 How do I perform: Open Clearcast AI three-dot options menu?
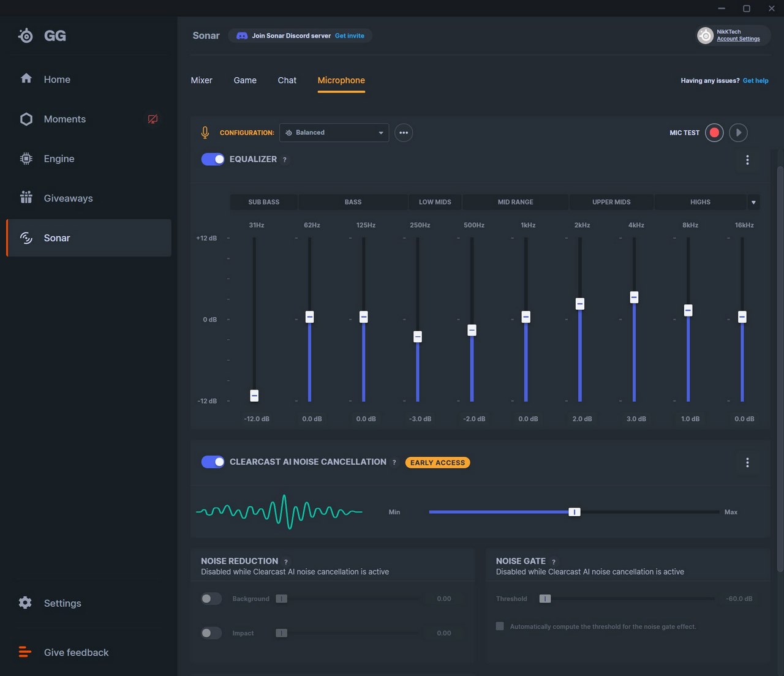(747, 462)
